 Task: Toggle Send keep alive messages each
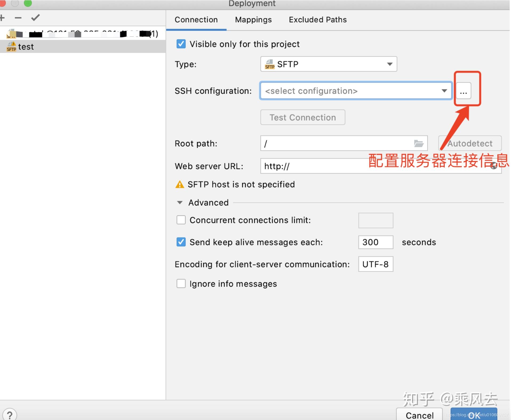(x=181, y=242)
